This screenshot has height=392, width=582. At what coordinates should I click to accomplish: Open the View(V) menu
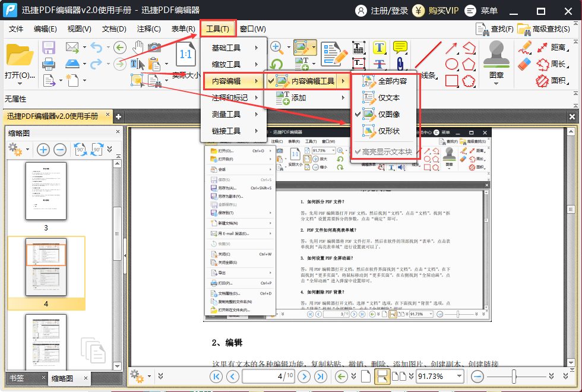79,29
